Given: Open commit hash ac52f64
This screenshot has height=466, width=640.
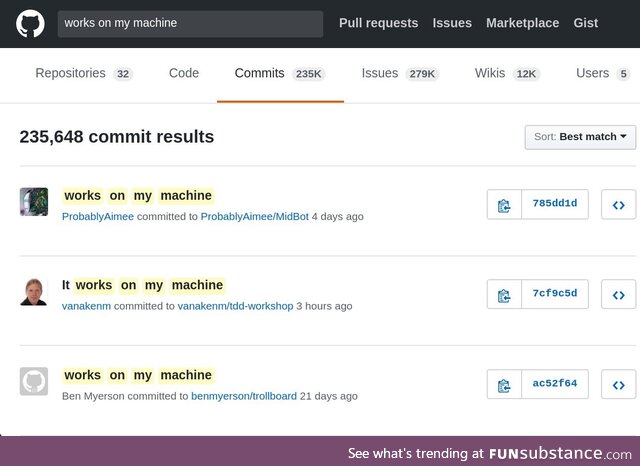Looking at the screenshot, I should (x=555, y=384).
